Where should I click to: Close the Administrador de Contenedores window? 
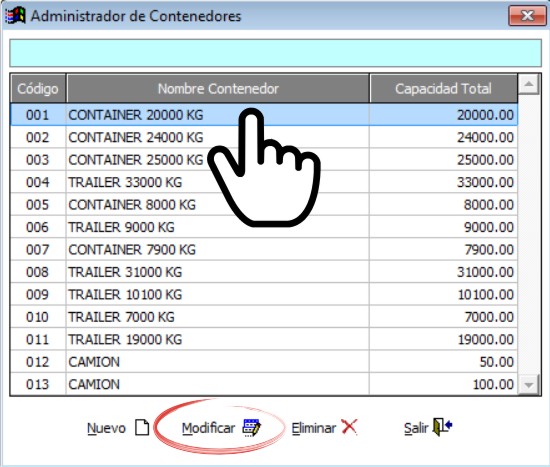pos(527,16)
